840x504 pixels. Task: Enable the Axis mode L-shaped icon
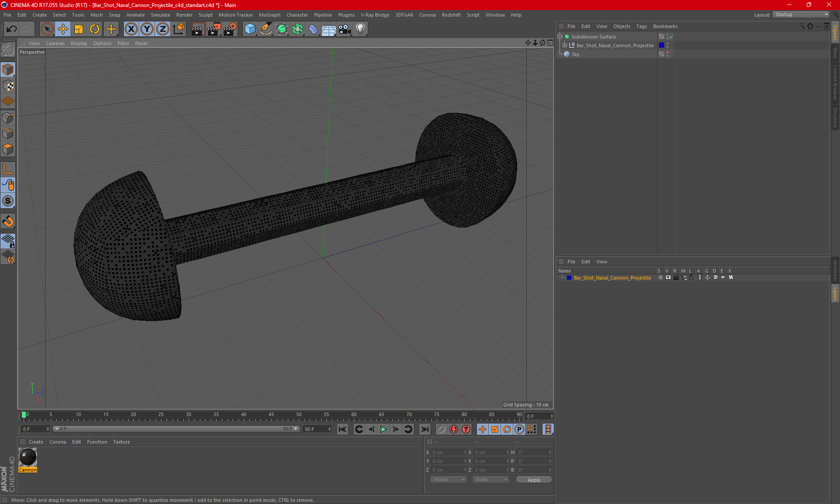click(8, 169)
